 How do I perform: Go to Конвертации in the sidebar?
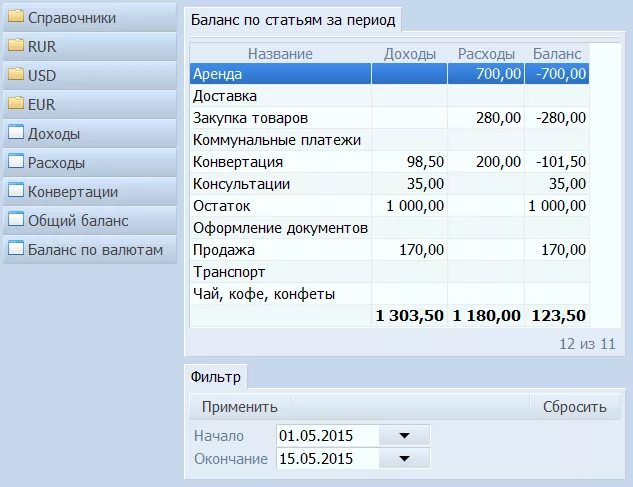(90, 192)
